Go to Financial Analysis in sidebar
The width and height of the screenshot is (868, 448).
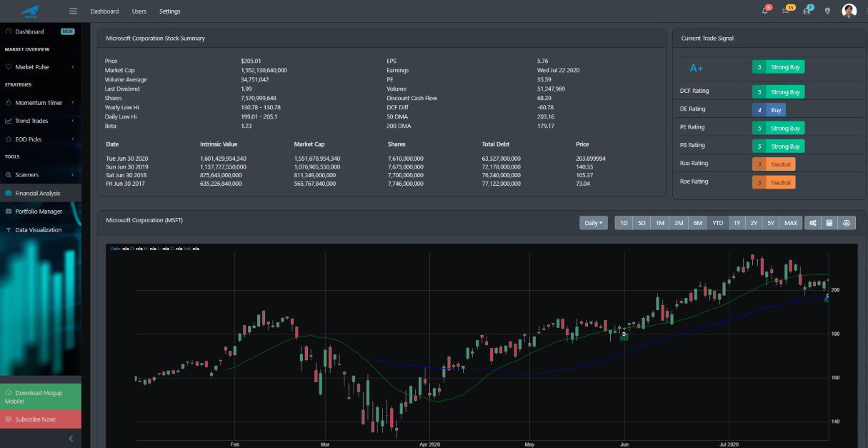pos(41,194)
